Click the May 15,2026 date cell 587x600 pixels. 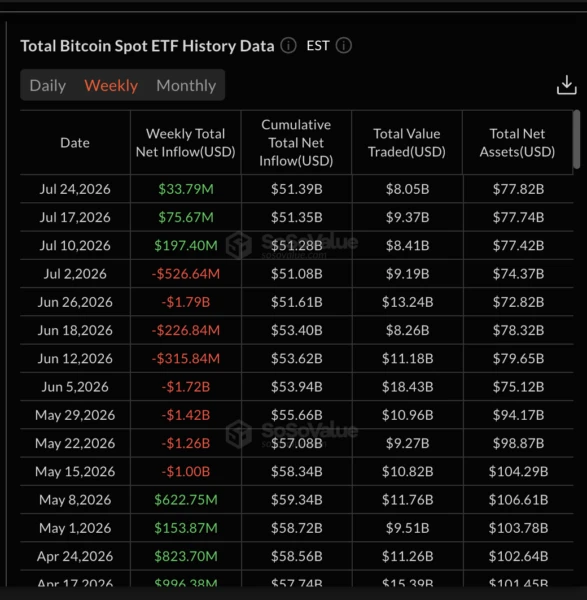[x=75, y=471]
